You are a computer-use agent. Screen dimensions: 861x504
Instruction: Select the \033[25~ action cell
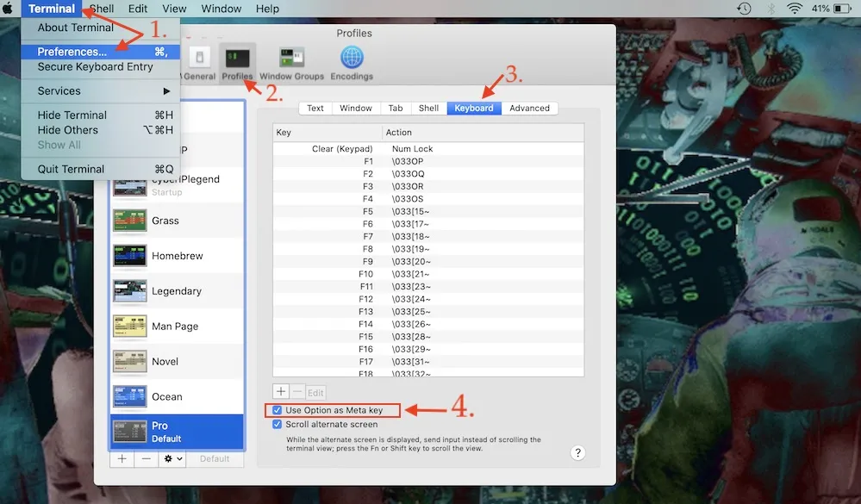411,312
